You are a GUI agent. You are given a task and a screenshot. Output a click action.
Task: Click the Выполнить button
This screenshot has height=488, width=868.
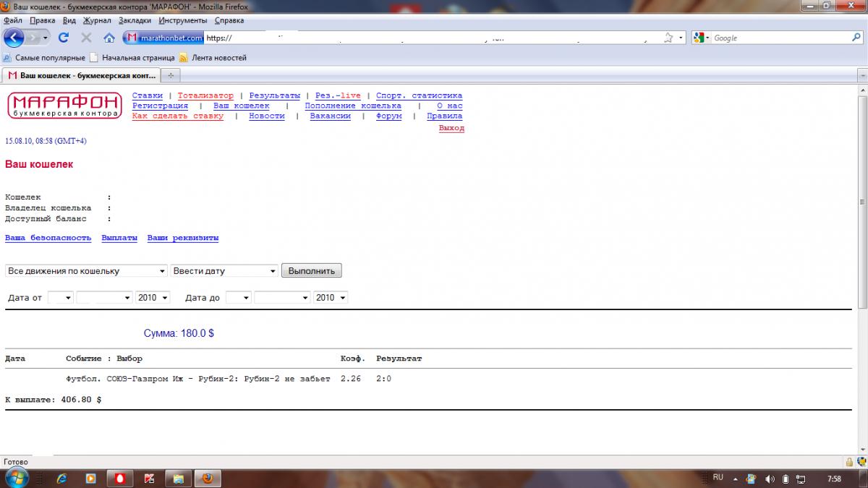click(x=311, y=271)
